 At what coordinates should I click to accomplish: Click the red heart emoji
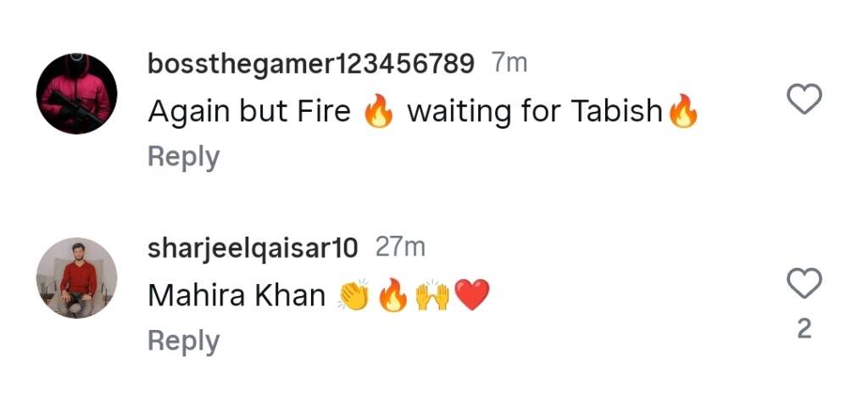[x=472, y=295]
